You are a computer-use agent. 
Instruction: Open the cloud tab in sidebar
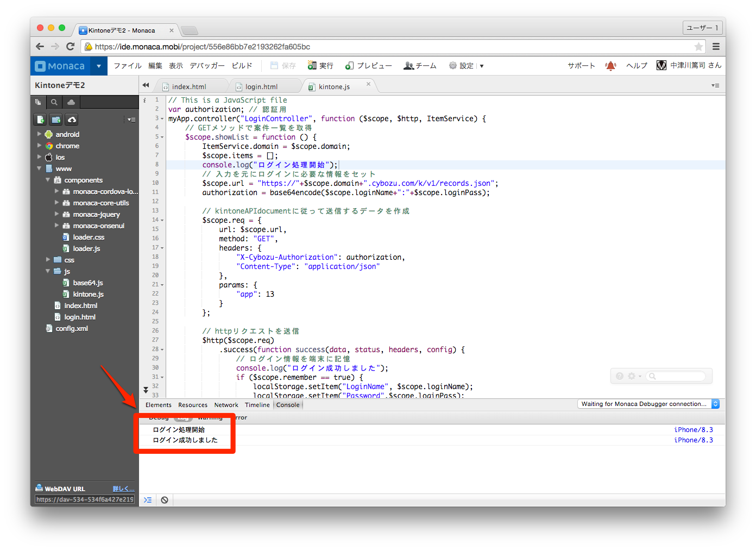(71, 102)
